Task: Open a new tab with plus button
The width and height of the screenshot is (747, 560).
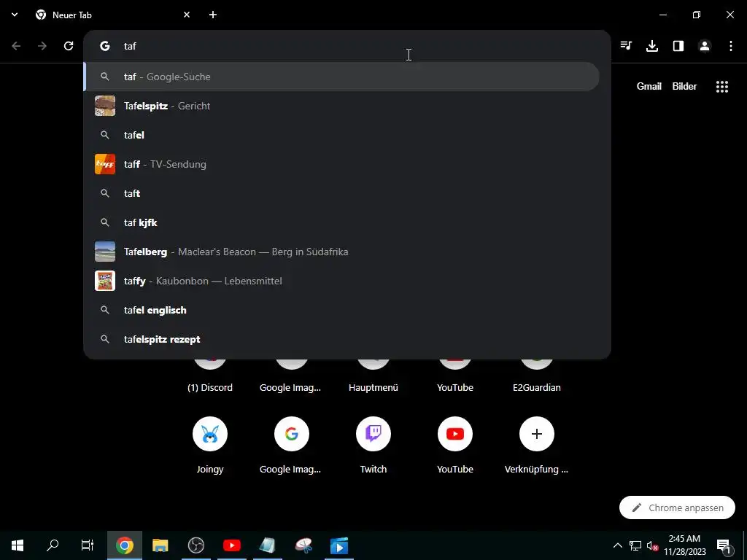Action: click(x=213, y=15)
